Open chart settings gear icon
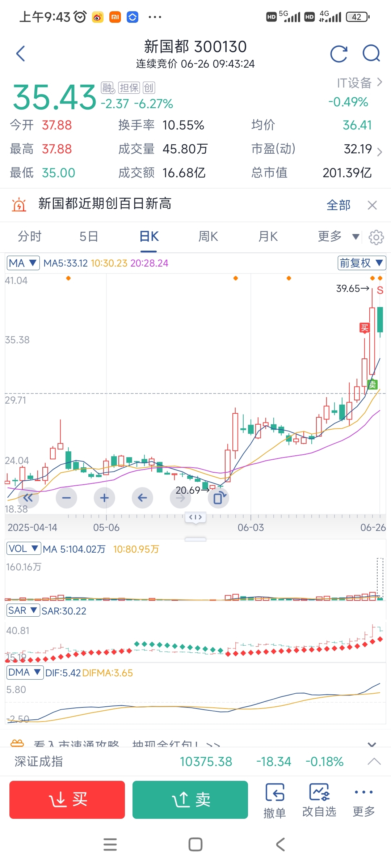The height and width of the screenshot is (868, 391). pos(376,237)
